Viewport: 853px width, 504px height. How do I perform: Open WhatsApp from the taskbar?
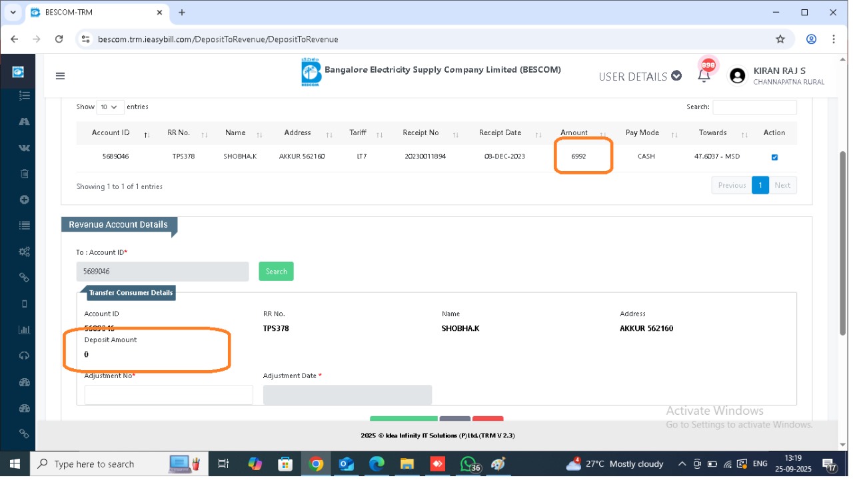468,464
